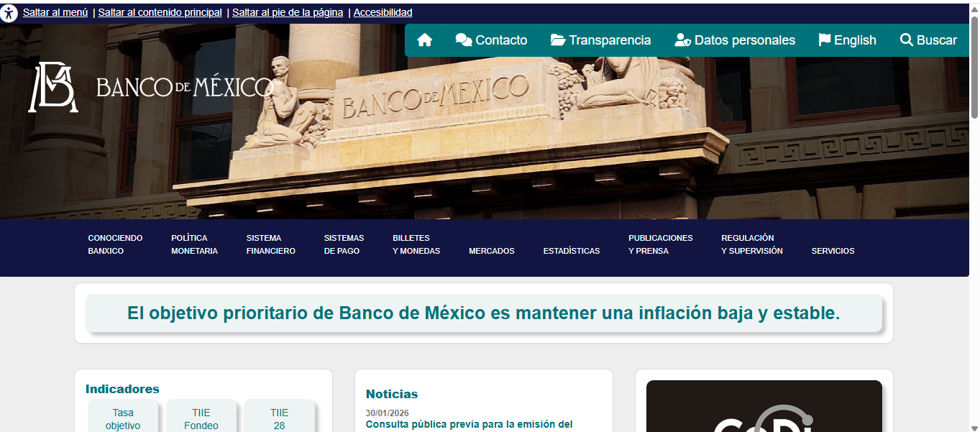Click the English flag icon
Image resolution: width=980 pixels, height=432 pixels.
coord(824,40)
